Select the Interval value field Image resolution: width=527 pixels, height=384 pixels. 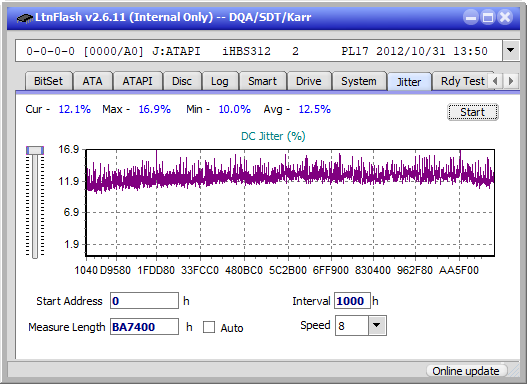click(352, 301)
